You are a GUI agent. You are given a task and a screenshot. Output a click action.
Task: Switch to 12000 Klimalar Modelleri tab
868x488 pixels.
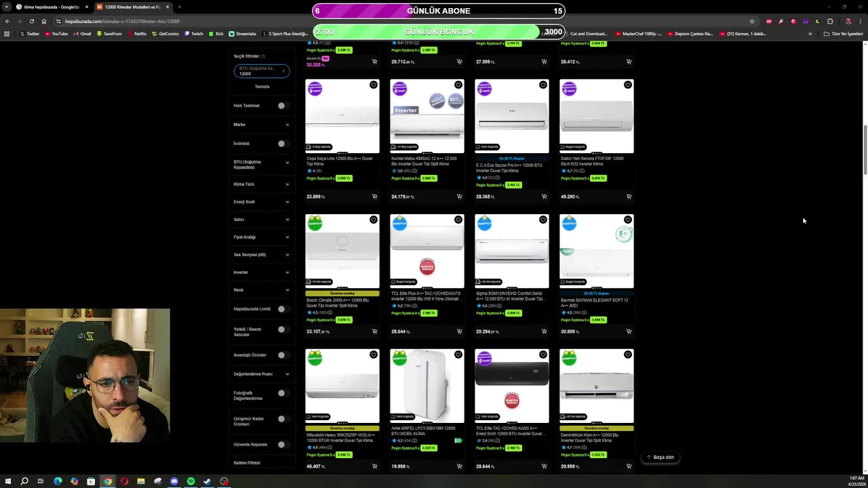click(132, 7)
